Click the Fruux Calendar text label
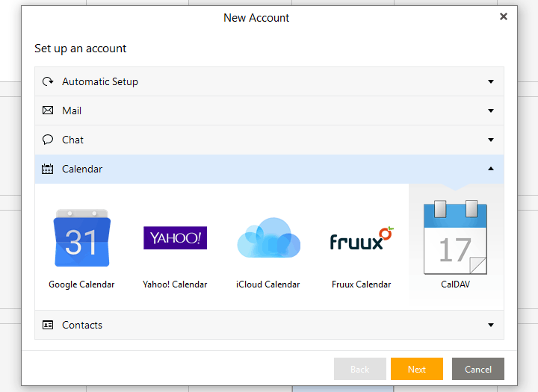The width and height of the screenshot is (538, 392). [362, 284]
